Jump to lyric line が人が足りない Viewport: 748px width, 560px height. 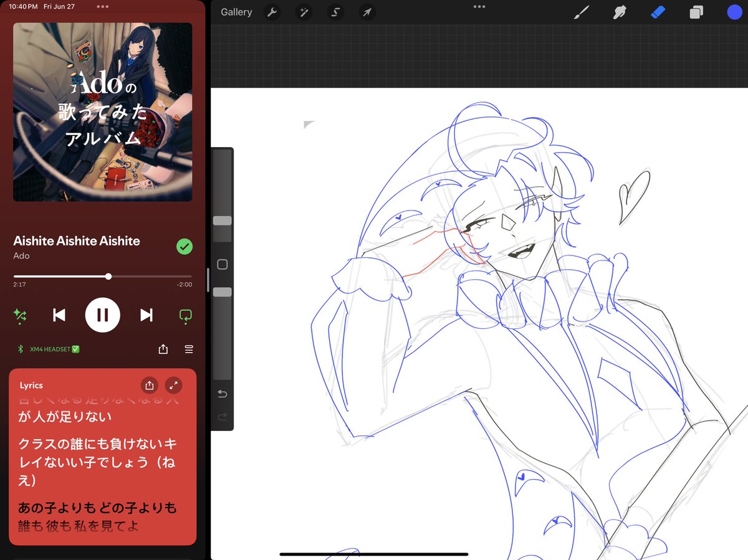[65, 416]
